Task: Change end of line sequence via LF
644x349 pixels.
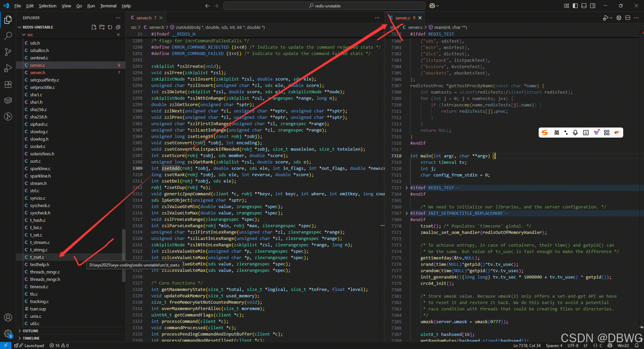Action: (x=586, y=345)
